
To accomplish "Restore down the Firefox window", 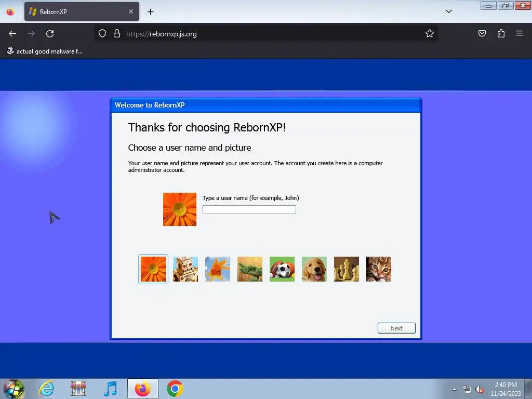I will point(505,6).
